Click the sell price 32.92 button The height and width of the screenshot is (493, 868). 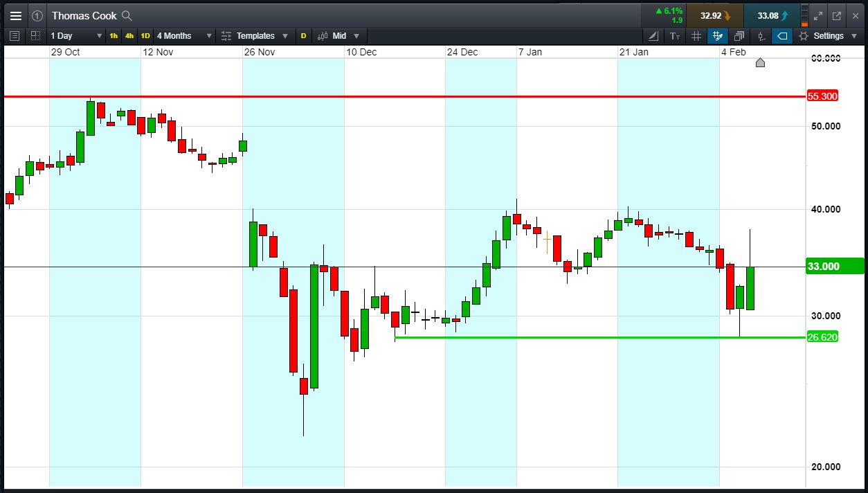(x=715, y=15)
